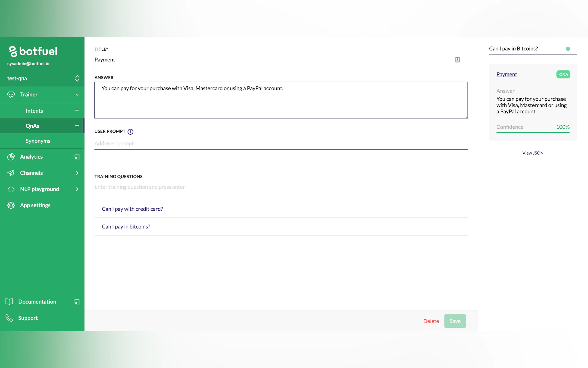Click the plus icon next to Intents
Screen dimensions: 588x368
[x=77, y=111]
